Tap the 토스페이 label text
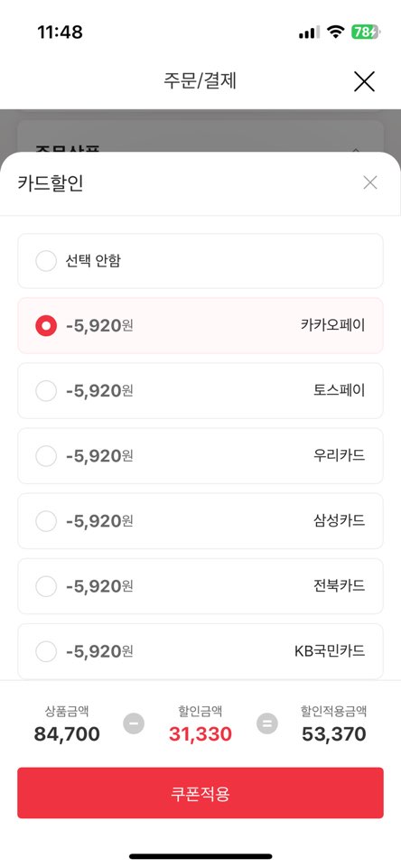Viewport: 401px width, 868px height. point(339,390)
